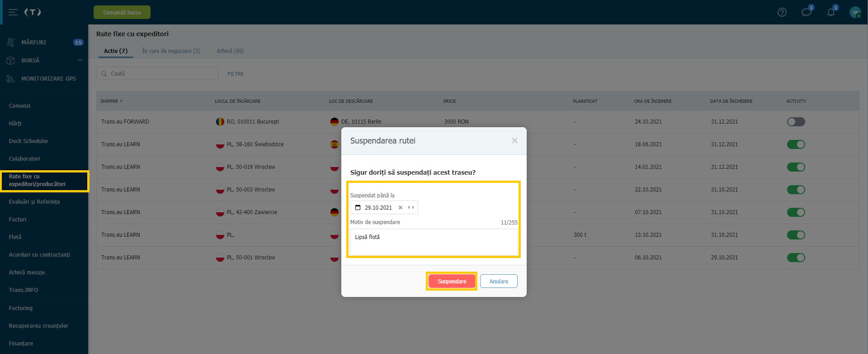This screenshot has height=354, width=868.
Task: Click the search magnifier icon
Action: pos(104,73)
